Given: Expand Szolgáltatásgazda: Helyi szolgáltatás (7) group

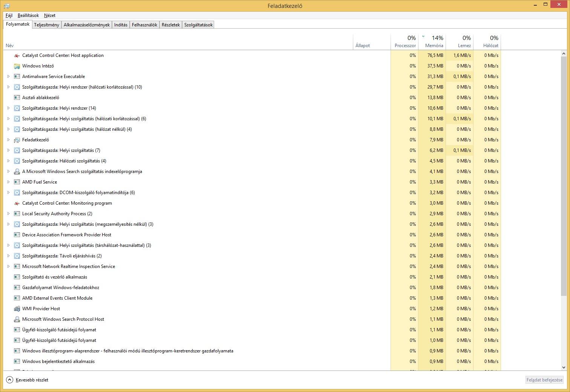Looking at the screenshot, I should point(8,150).
